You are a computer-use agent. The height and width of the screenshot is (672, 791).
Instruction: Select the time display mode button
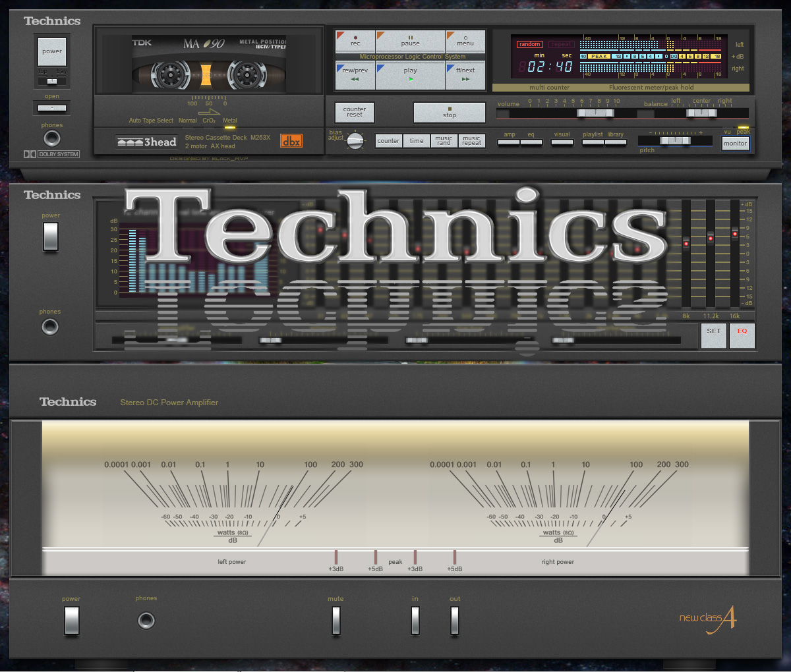(x=417, y=140)
